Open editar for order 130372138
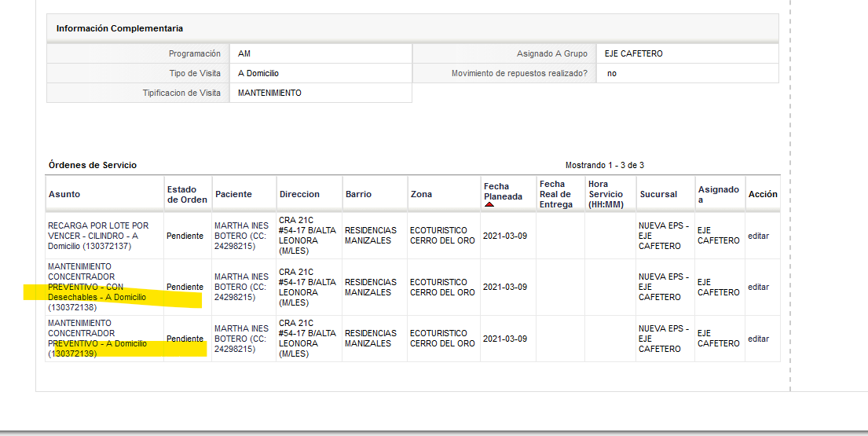 coord(758,288)
